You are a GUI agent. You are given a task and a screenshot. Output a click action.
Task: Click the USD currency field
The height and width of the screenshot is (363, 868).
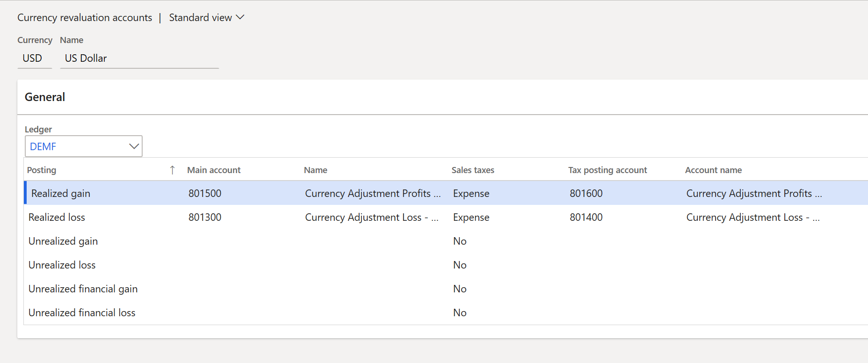(x=35, y=58)
